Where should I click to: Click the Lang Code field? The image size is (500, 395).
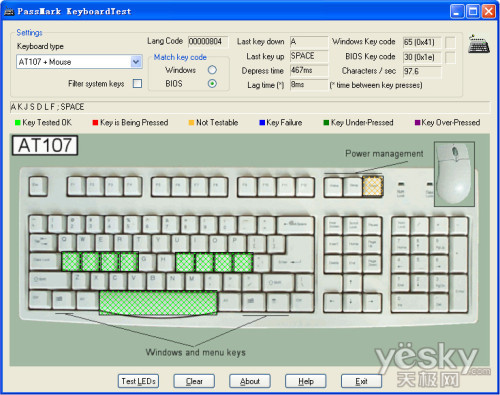click(208, 41)
